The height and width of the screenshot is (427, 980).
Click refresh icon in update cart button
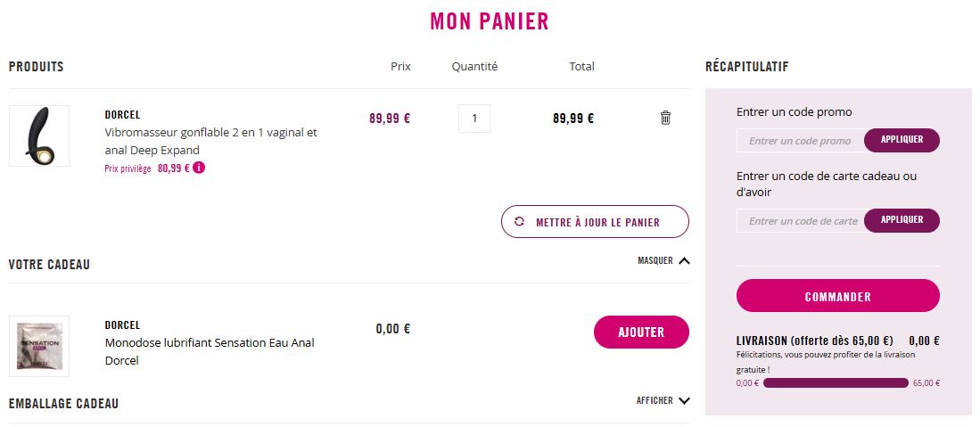click(520, 222)
